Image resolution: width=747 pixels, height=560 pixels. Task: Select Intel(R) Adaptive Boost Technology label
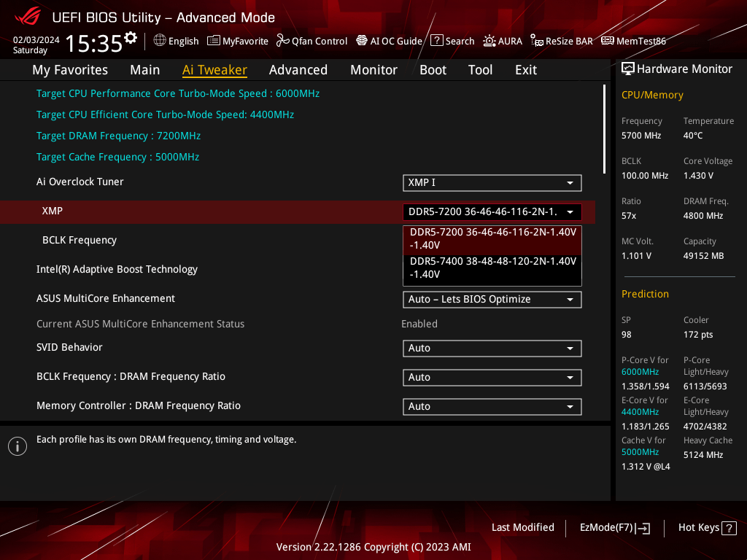(x=117, y=269)
